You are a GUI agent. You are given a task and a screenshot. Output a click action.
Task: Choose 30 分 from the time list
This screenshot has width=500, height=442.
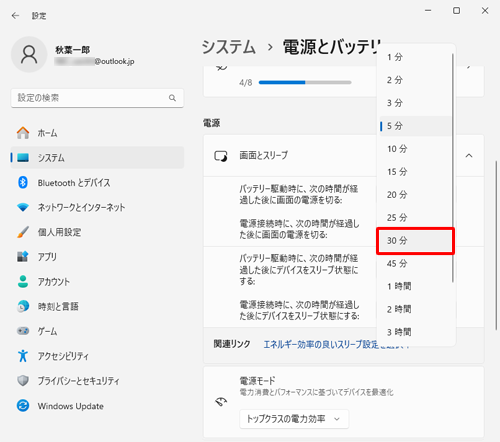click(x=415, y=241)
